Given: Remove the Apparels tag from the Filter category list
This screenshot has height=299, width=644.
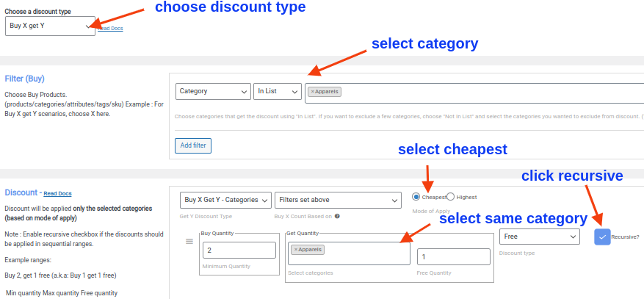Looking at the screenshot, I should pos(312,92).
